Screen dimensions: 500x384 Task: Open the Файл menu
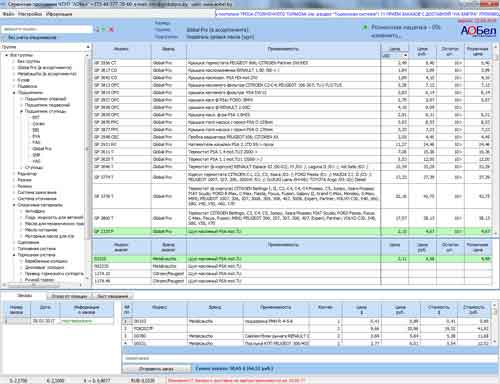pyautogui.click(x=8, y=14)
